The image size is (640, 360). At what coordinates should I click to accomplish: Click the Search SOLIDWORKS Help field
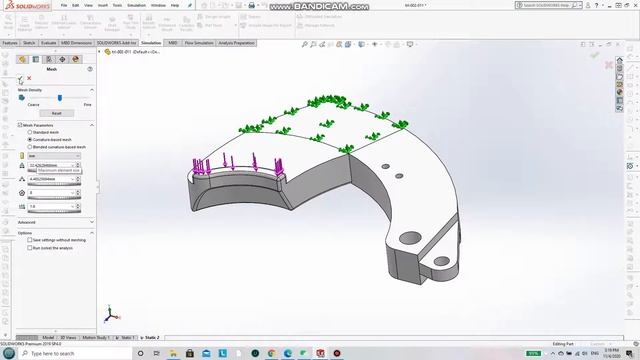548,5
